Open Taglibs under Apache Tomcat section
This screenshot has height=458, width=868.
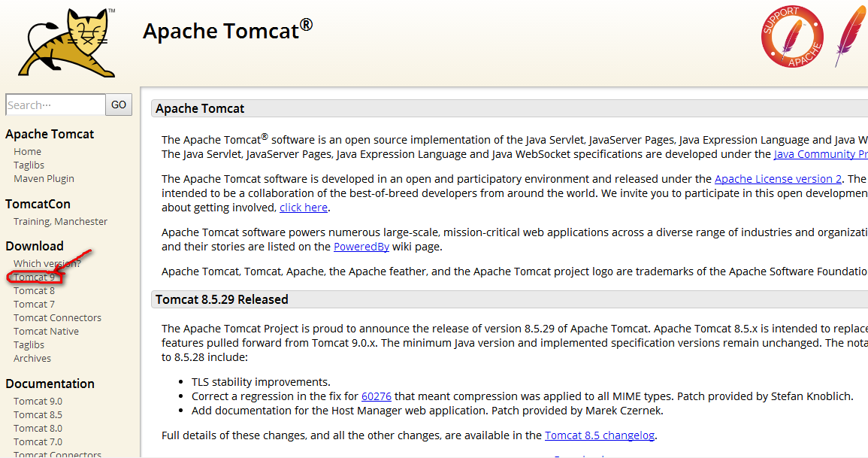coord(29,165)
